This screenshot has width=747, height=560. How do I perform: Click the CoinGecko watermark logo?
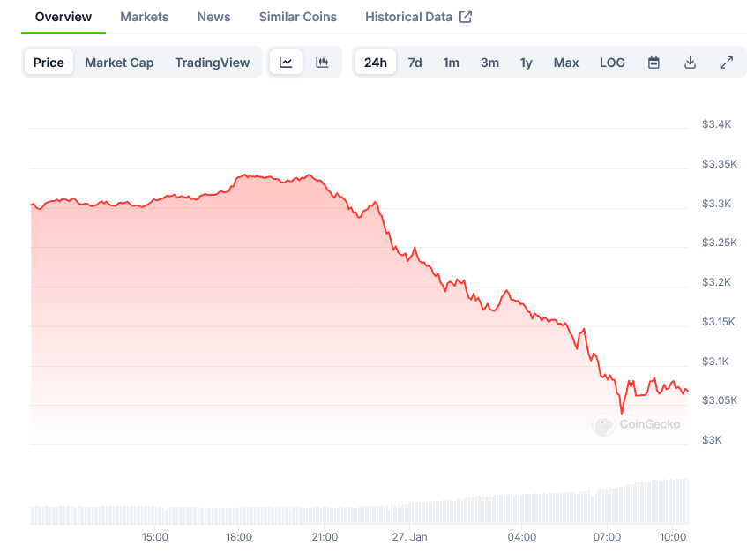pos(603,425)
